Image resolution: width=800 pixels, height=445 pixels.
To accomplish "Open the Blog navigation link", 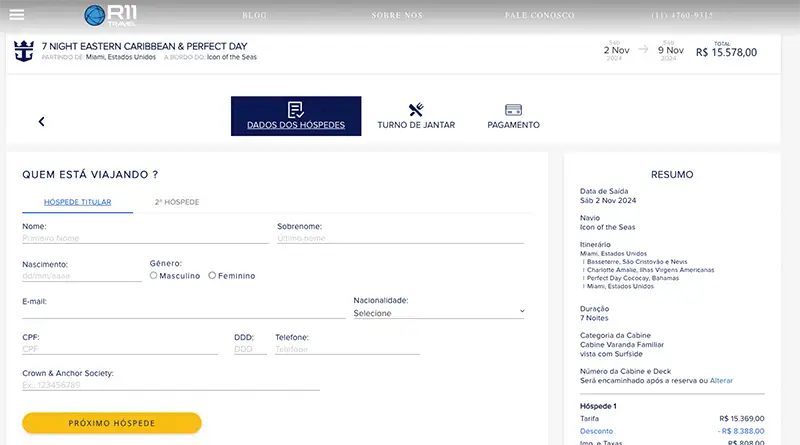I will (x=255, y=16).
